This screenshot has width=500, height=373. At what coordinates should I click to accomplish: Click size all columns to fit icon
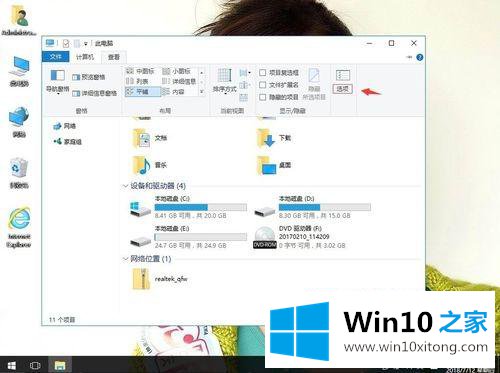pyautogui.click(x=244, y=97)
